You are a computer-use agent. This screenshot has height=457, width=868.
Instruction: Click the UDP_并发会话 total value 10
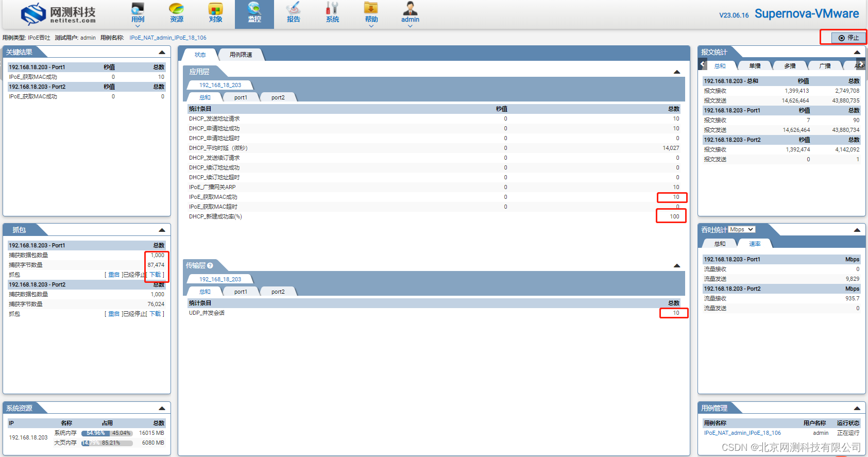[x=676, y=313]
